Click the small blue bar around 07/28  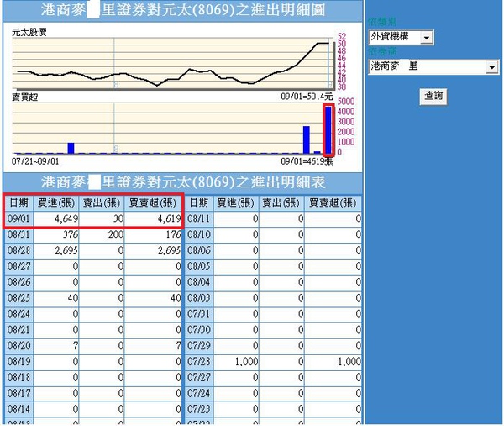[71, 149]
